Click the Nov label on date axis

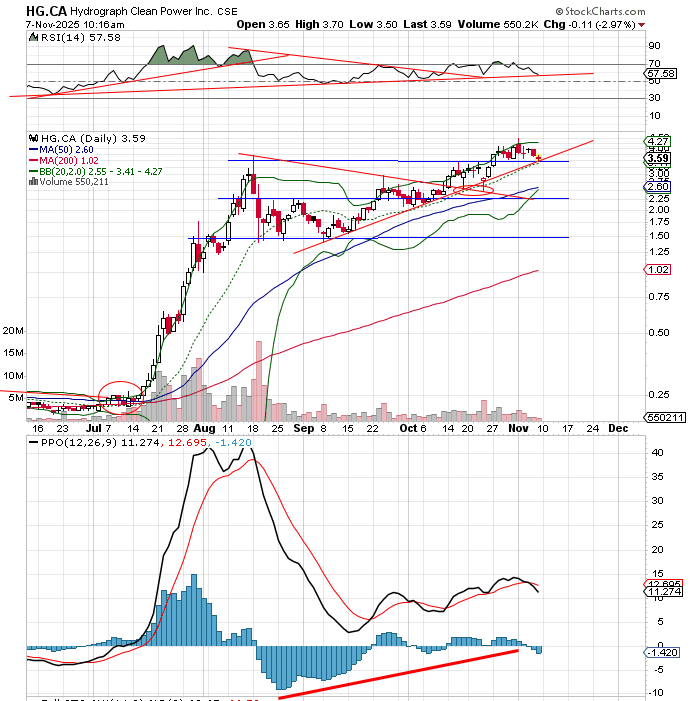click(519, 428)
